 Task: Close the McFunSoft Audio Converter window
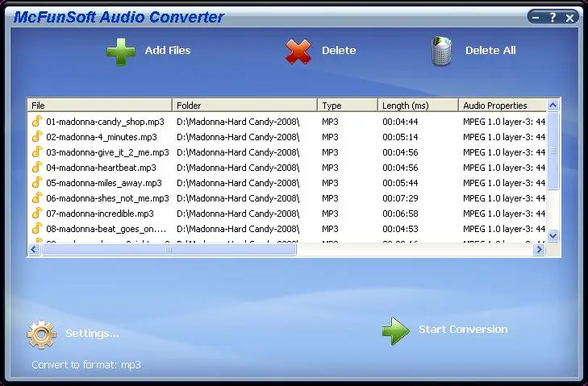coord(569,18)
